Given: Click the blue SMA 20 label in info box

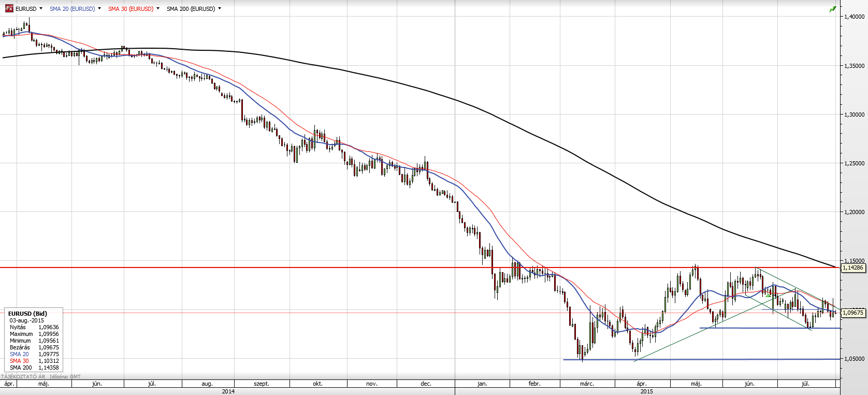Looking at the screenshot, I should (19, 354).
